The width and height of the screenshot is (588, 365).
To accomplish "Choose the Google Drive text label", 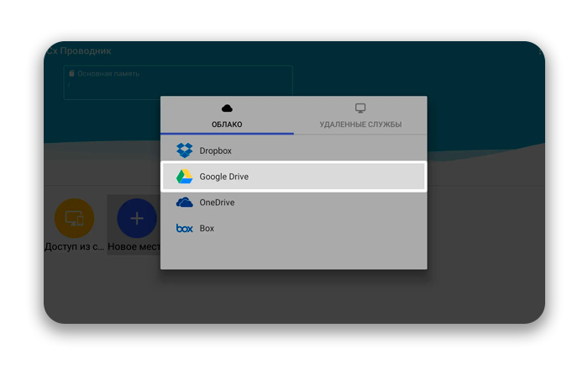I will coord(223,177).
